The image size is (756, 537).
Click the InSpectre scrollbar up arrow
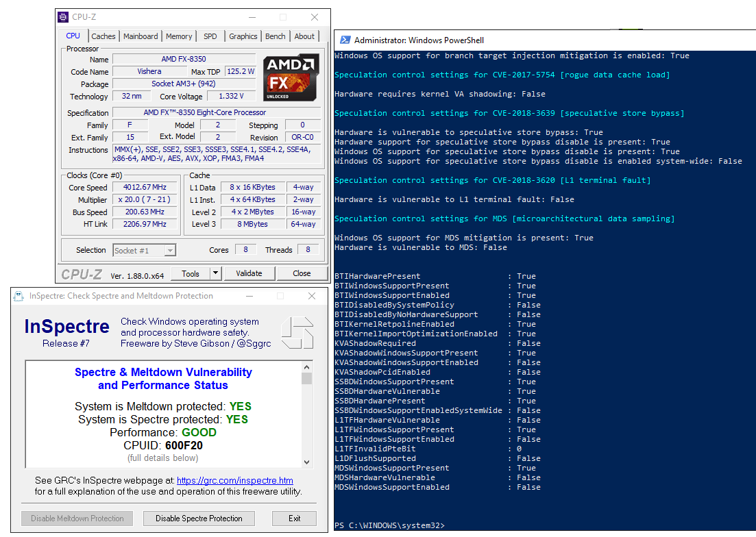tap(306, 367)
